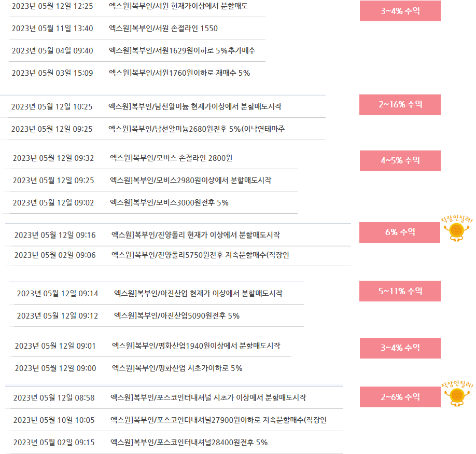Click the 2~16% 수익 badge
The image size is (476, 454).
tap(400, 105)
